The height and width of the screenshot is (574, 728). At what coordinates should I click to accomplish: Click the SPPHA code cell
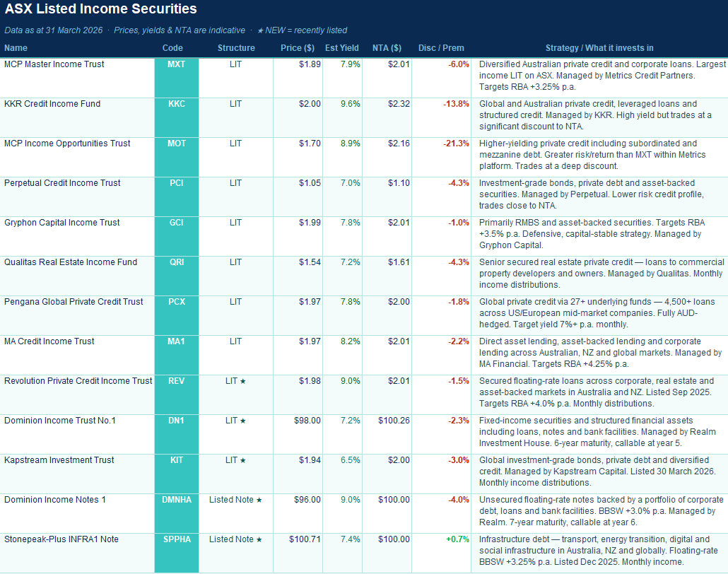click(x=177, y=539)
